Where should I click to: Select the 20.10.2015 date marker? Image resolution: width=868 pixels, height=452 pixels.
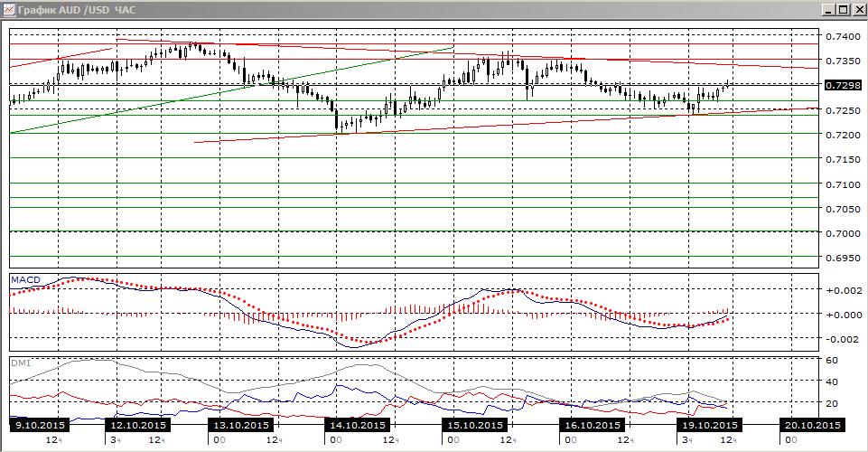click(x=813, y=425)
